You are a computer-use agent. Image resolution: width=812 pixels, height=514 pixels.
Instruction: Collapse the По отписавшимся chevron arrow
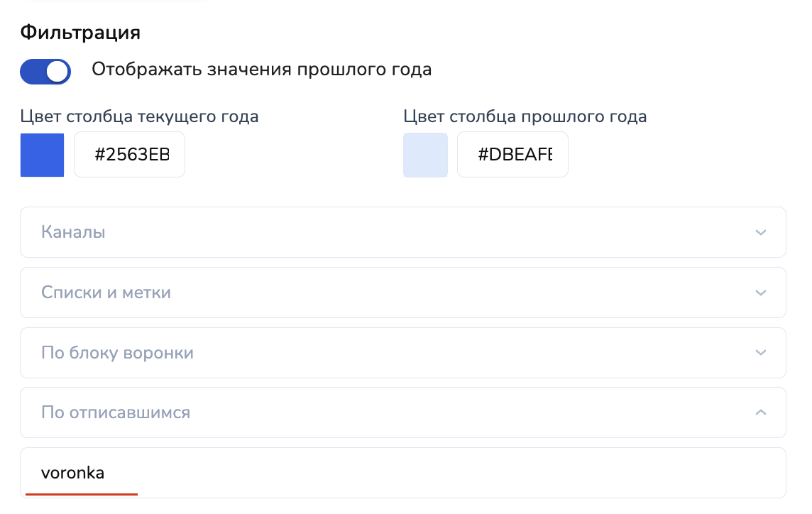point(761,412)
